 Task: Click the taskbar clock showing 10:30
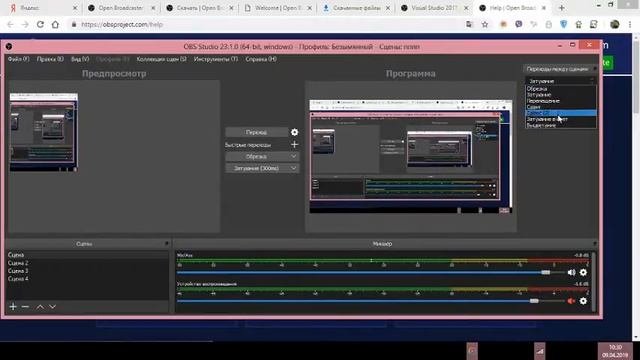[x=616, y=351]
